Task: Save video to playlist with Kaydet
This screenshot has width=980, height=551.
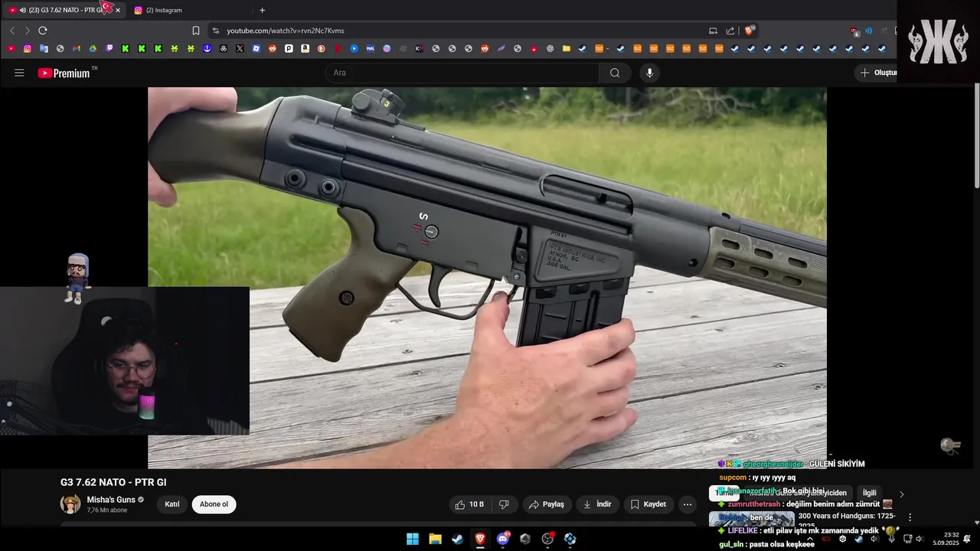Action: (x=648, y=504)
